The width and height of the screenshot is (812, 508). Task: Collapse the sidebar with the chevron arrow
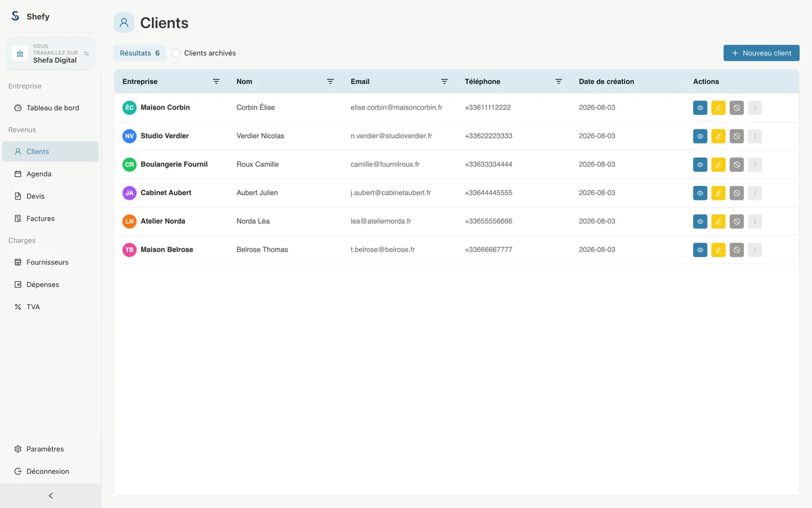pos(50,496)
